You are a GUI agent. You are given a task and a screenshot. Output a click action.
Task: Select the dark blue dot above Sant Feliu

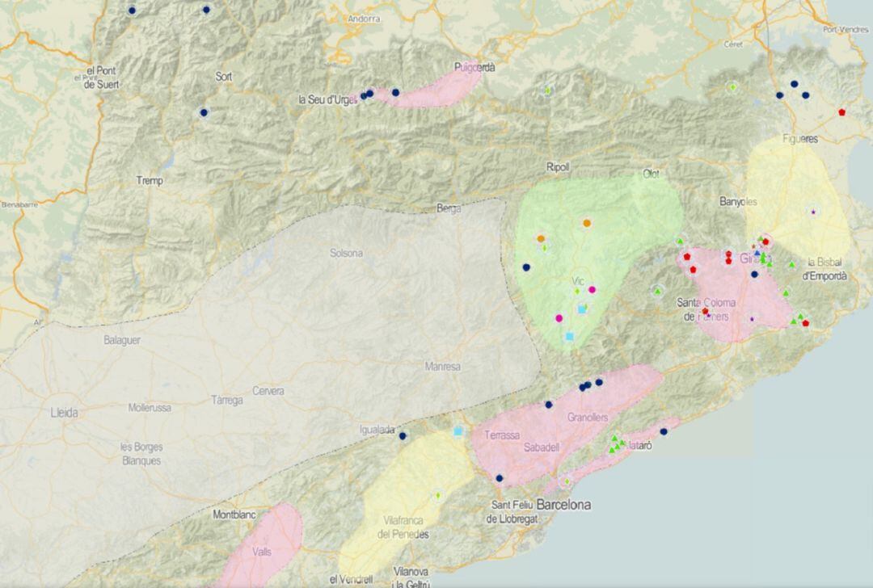click(x=500, y=478)
